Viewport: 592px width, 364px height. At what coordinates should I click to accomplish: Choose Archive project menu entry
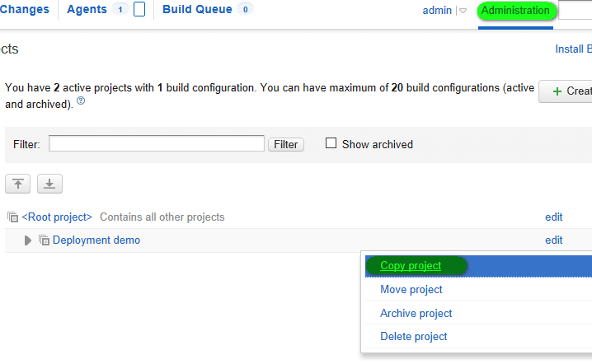[416, 313]
